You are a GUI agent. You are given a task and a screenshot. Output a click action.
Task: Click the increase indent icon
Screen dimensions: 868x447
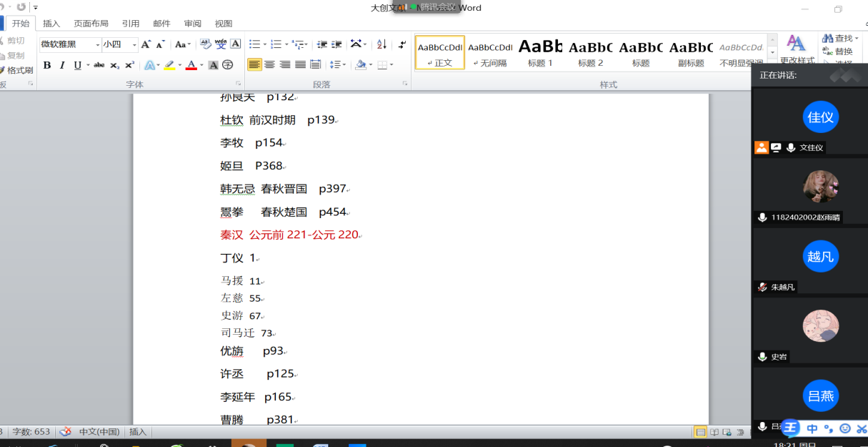click(336, 44)
